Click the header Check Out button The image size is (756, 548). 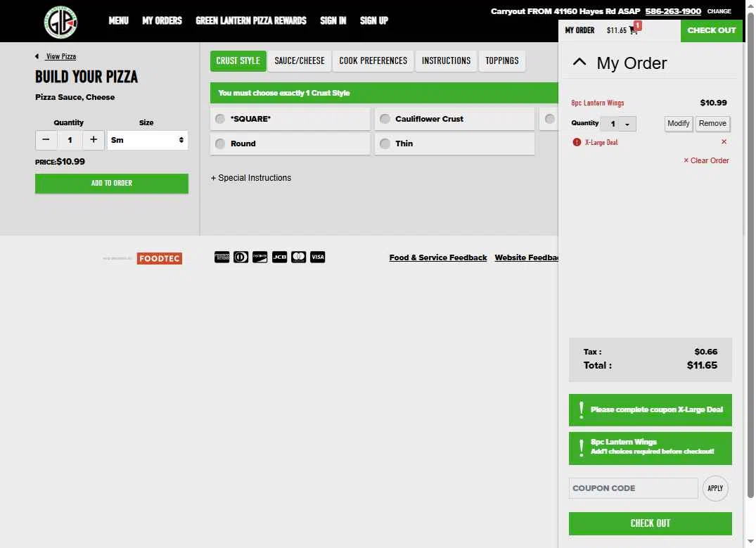pyautogui.click(x=712, y=30)
